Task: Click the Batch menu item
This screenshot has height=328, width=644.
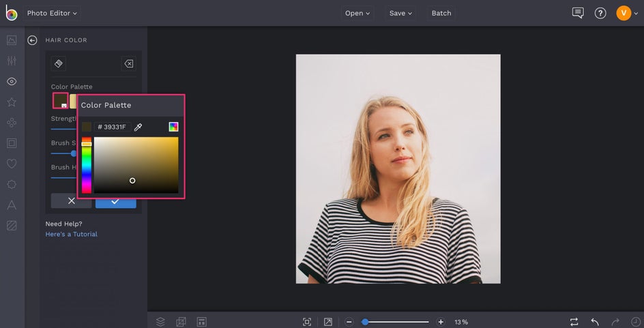Action: (441, 13)
